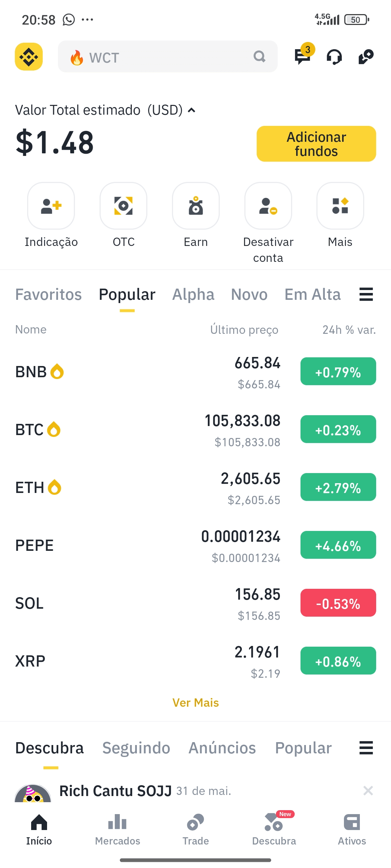391x868 pixels.
Task: Open the Mais shortcuts icon
Action: click(x=340, y=205)
